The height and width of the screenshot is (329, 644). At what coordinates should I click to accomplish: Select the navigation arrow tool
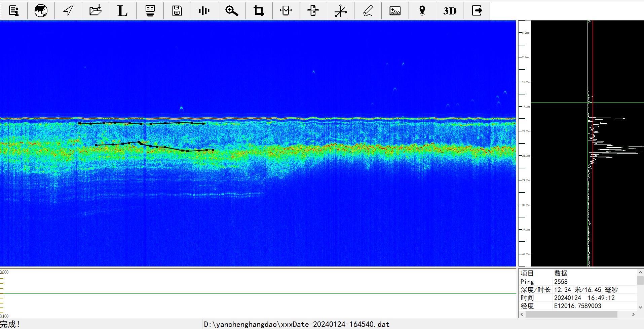pos(68,11)
